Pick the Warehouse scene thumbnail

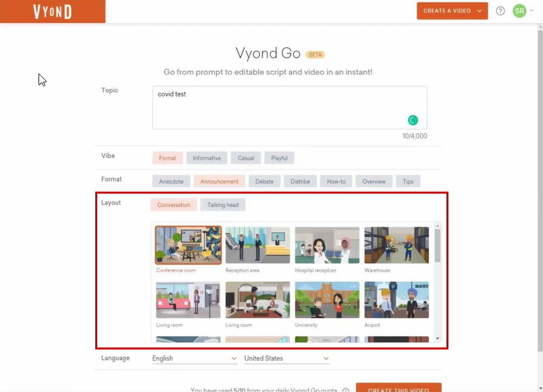pyautogui.click(x=396, y=246)
